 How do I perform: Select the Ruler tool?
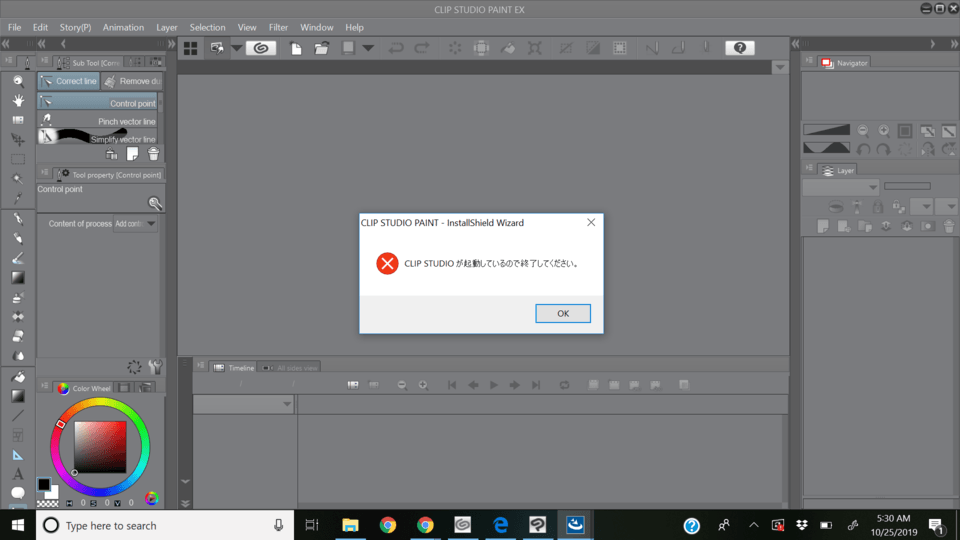[18, 455]
